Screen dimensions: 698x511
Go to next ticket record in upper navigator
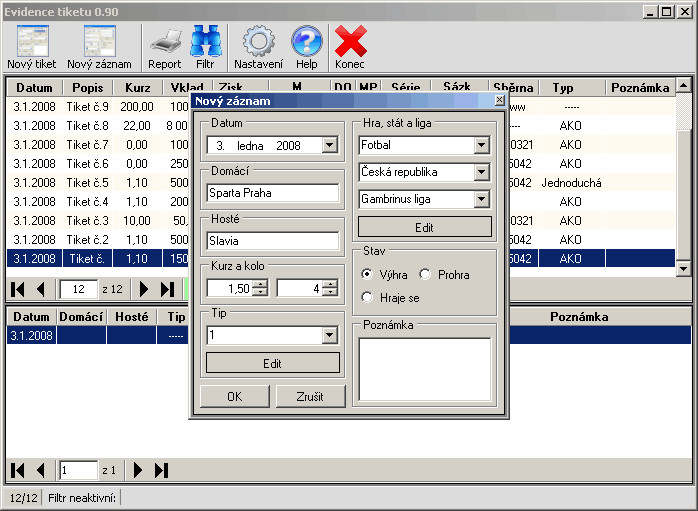pyautogui.click(x=143, y=289)
